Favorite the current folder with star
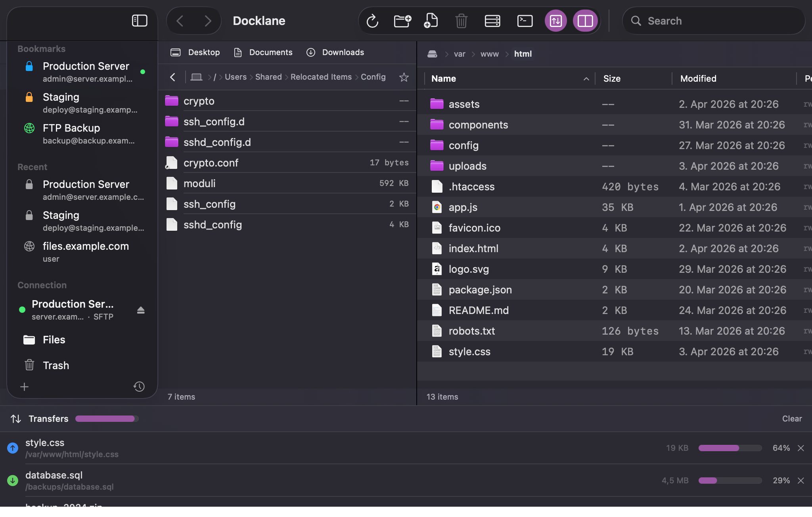The width and height of the screenshot is (812, 517). 404,77
